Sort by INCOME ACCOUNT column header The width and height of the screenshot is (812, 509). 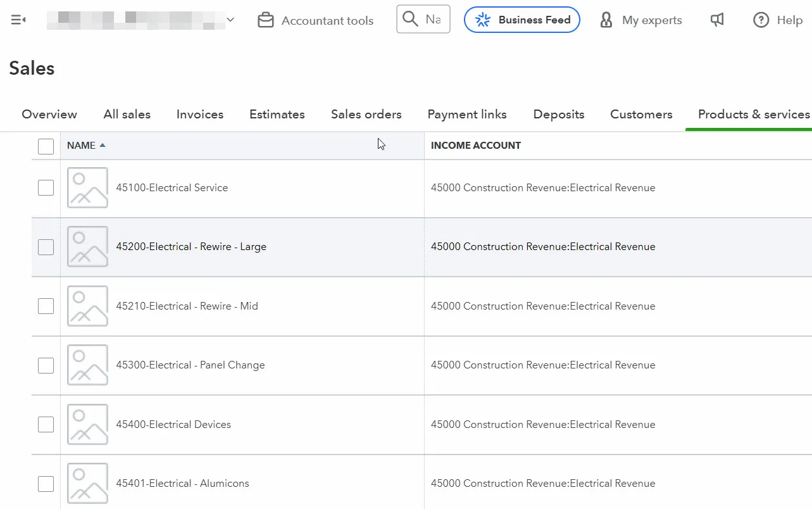pyautogui.click(x=475, y=146)
